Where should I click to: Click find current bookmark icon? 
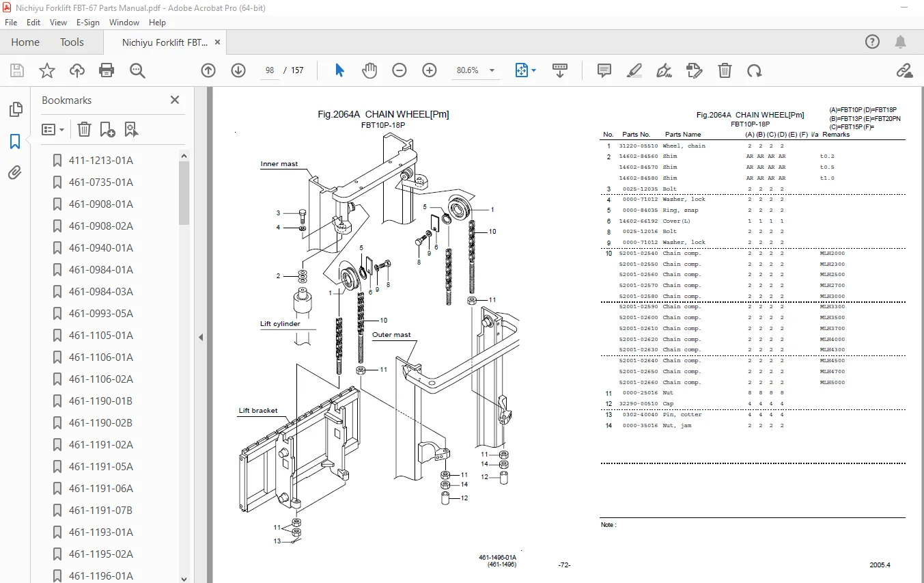(x=131, y=129)
